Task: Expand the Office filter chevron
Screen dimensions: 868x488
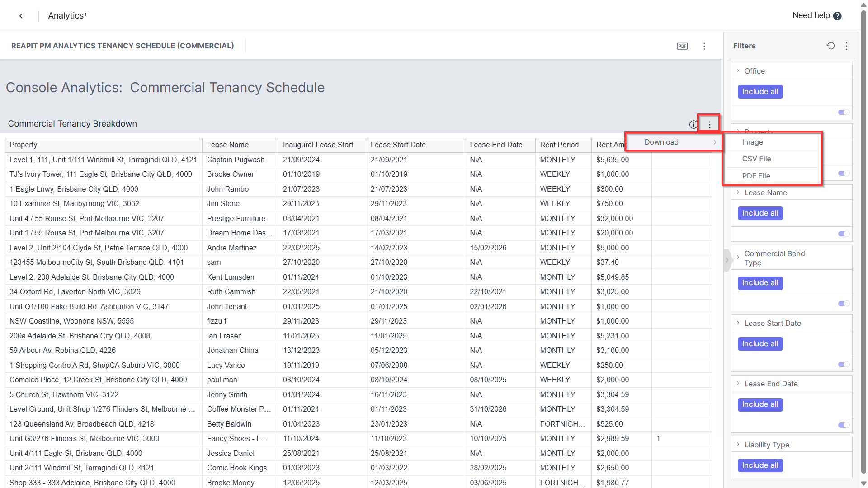Action: point(738,71)
